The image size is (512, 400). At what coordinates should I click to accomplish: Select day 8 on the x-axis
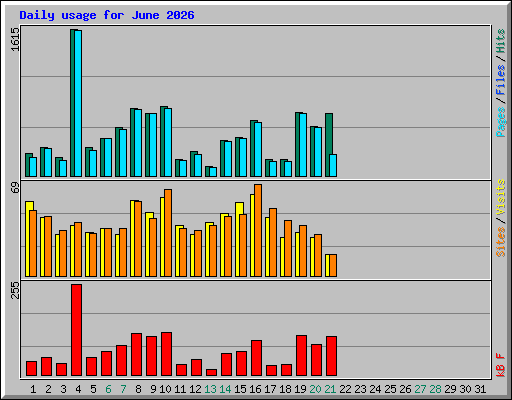(x=138, y=389)
